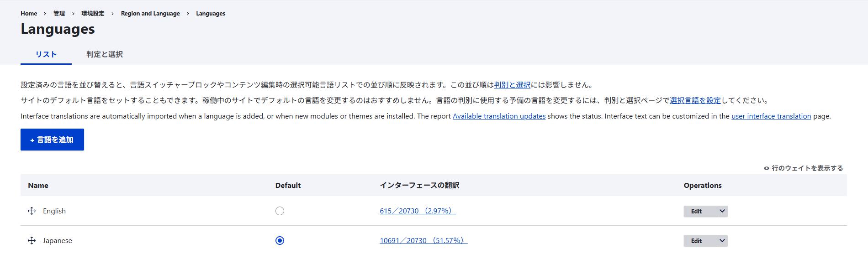Select Japanese default language radio button

click(x=280, y=240)
